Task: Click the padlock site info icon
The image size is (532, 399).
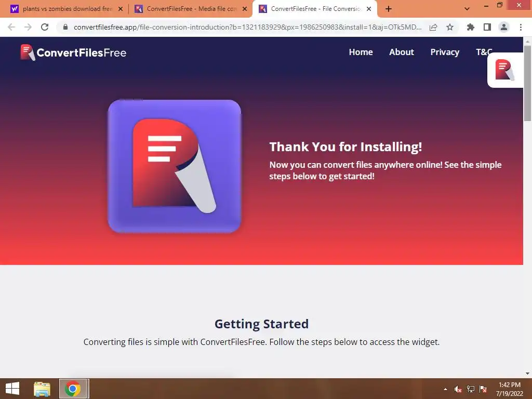Action: coord(65,27)
